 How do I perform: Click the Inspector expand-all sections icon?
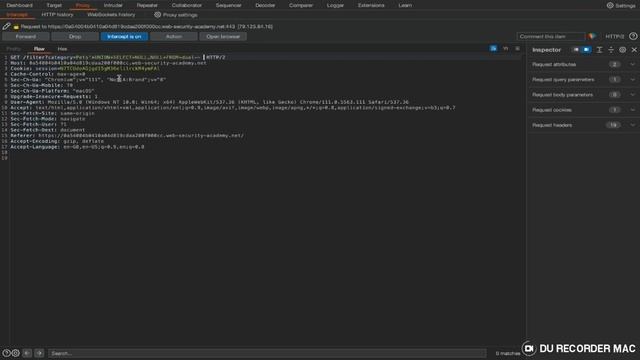pos(599,50)
